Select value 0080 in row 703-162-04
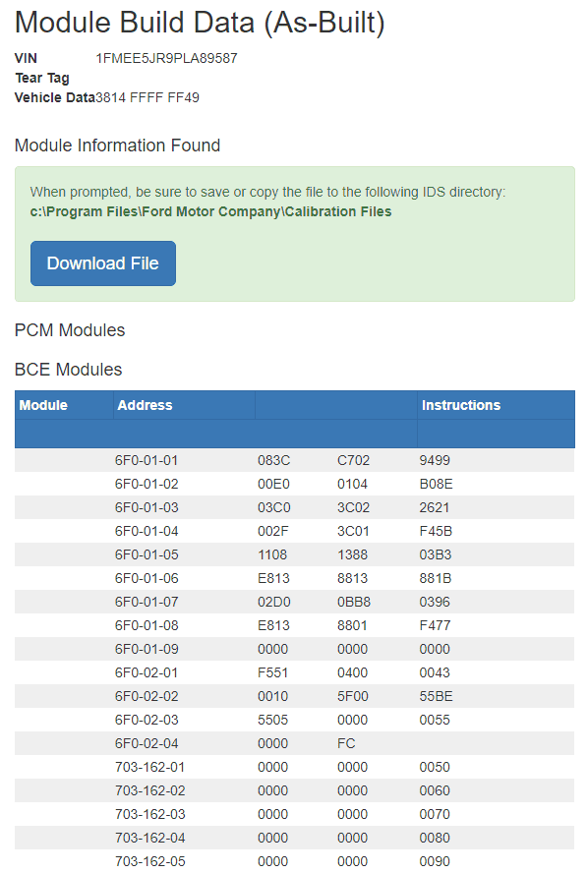 tap(435, 838)
